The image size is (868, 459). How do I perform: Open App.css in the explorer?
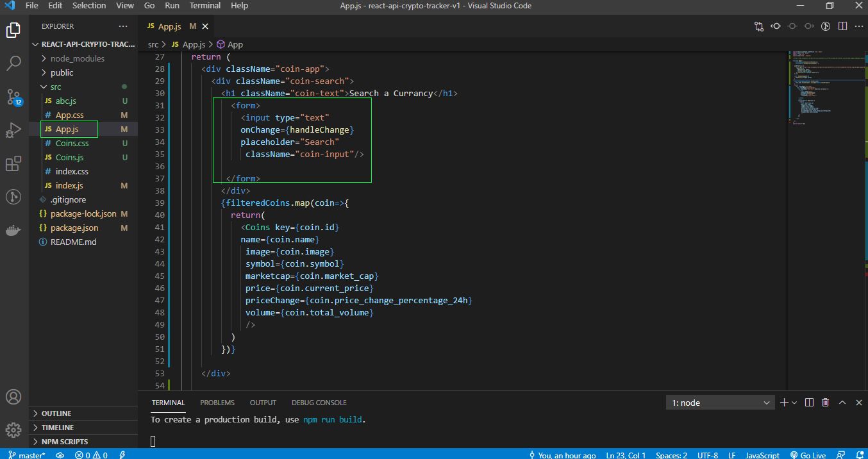pos(83,115)
